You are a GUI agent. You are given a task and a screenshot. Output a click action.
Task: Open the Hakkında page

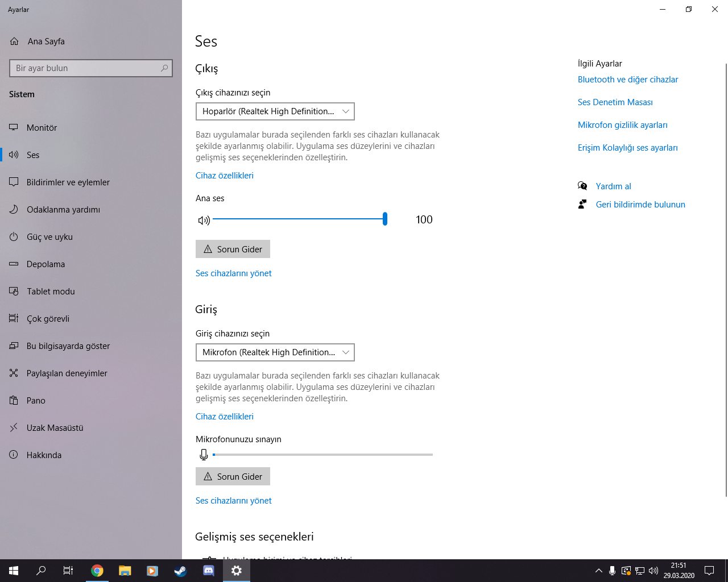point(91,455)
